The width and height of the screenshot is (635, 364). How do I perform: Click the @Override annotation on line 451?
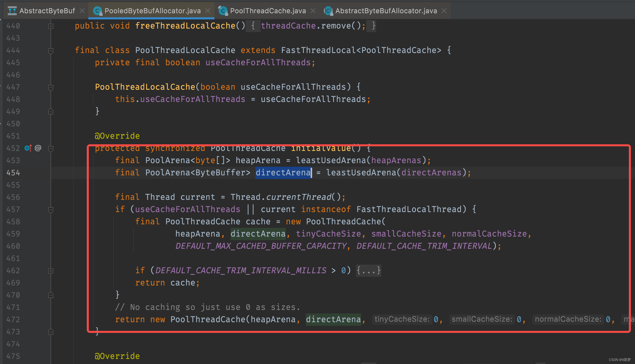coord(117,136)
